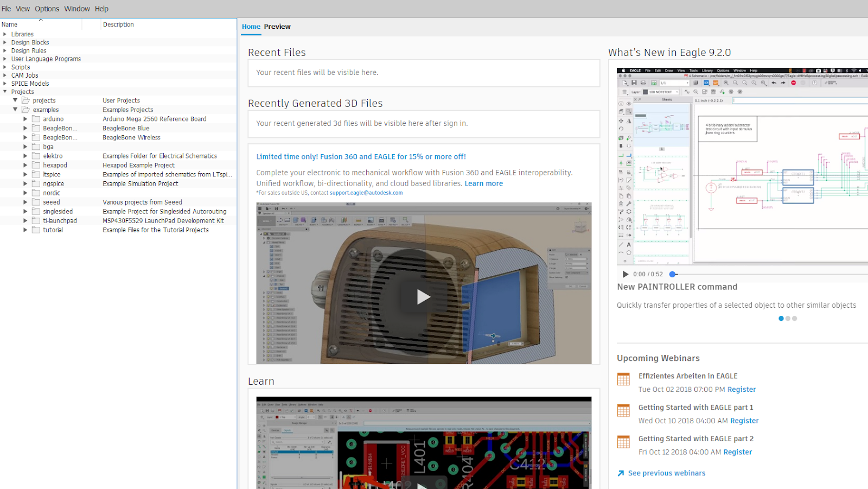Click the folder icon next to projects

(25, 100)
